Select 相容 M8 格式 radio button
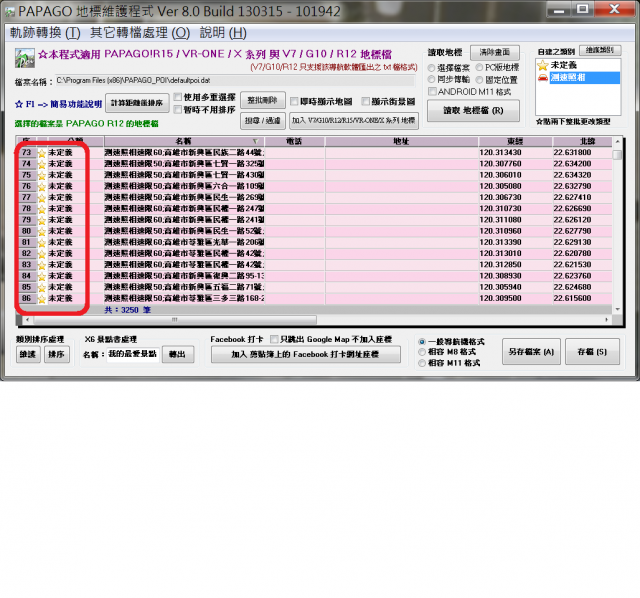Image resolution: width=640 pixels, height=598 pixels. click(422, 352)
